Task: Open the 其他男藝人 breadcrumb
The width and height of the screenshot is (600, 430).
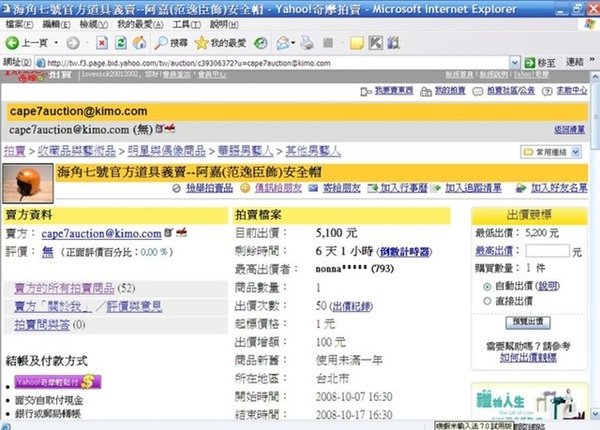Action: click(x=313, y=151)
